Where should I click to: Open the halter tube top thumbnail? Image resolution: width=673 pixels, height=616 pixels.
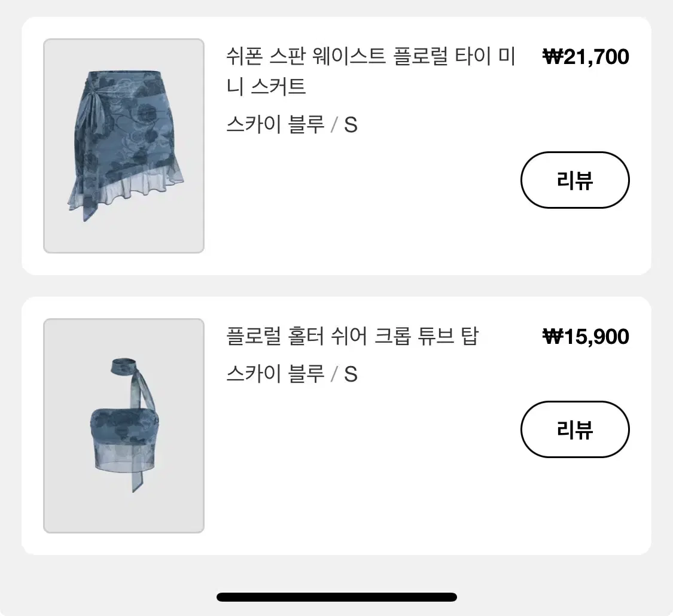click(124, 426)
